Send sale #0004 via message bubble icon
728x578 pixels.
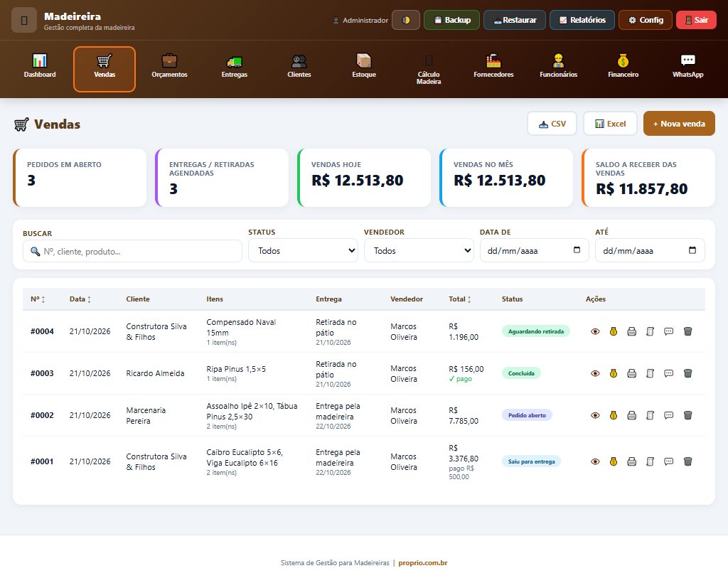click(x=668, y=331)
